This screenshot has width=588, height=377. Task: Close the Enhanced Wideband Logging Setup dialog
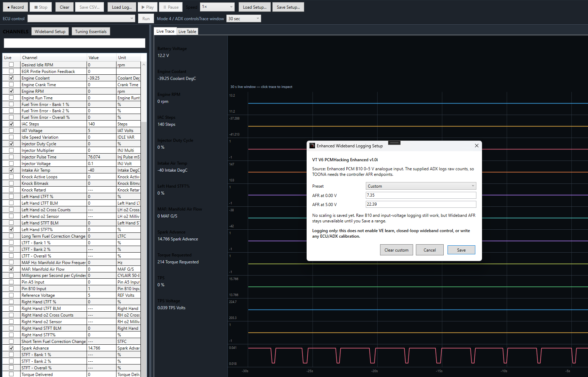coord(477,146)
